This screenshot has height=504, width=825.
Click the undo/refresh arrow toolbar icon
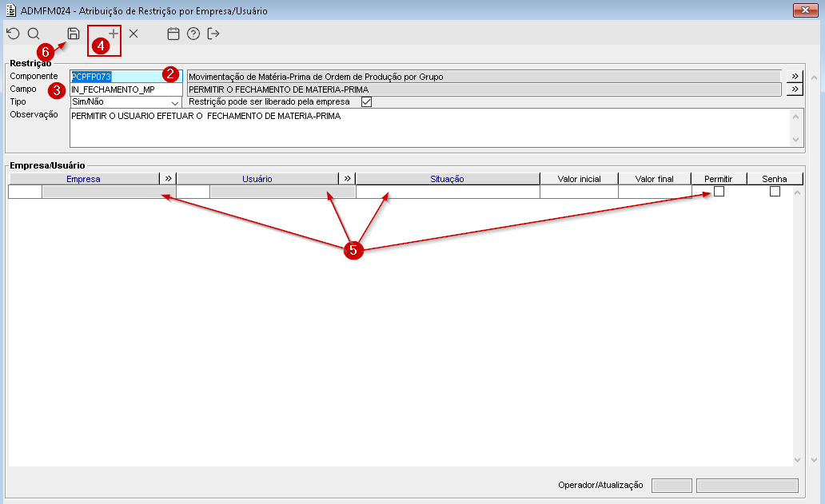click(x=13, y=34)
